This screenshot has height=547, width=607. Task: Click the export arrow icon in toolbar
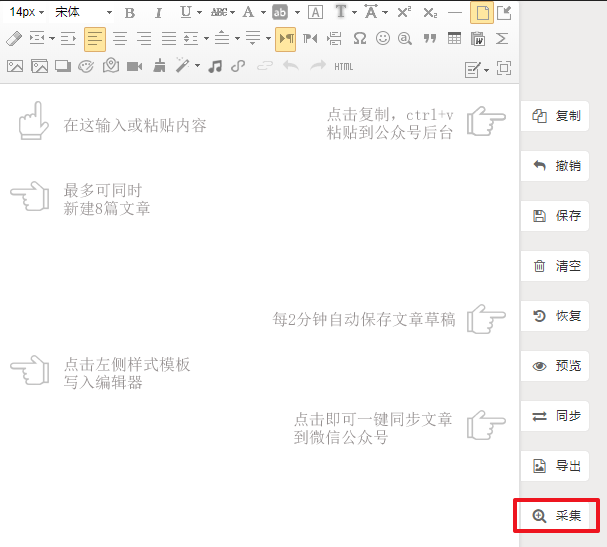[504, 13]
